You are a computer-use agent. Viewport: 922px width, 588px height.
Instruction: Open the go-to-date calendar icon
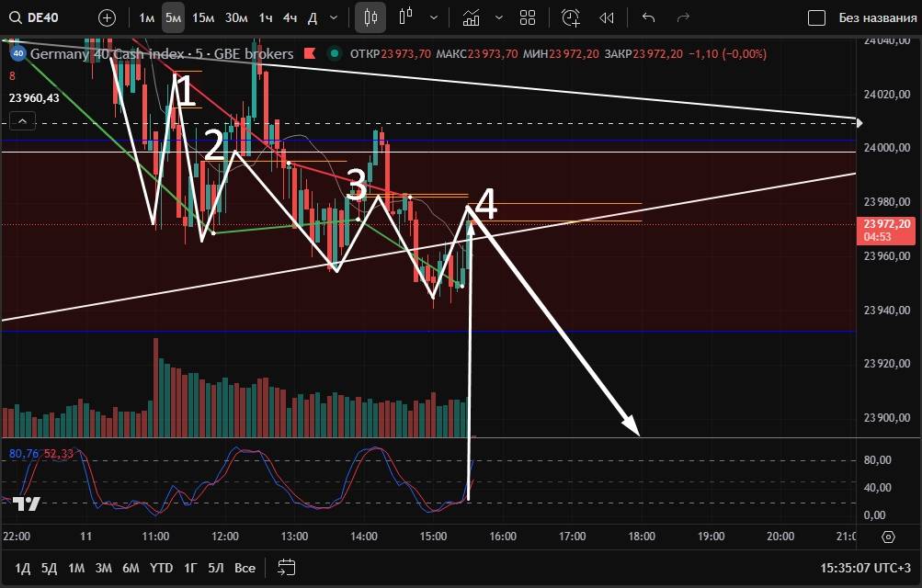tap(287, 567)
